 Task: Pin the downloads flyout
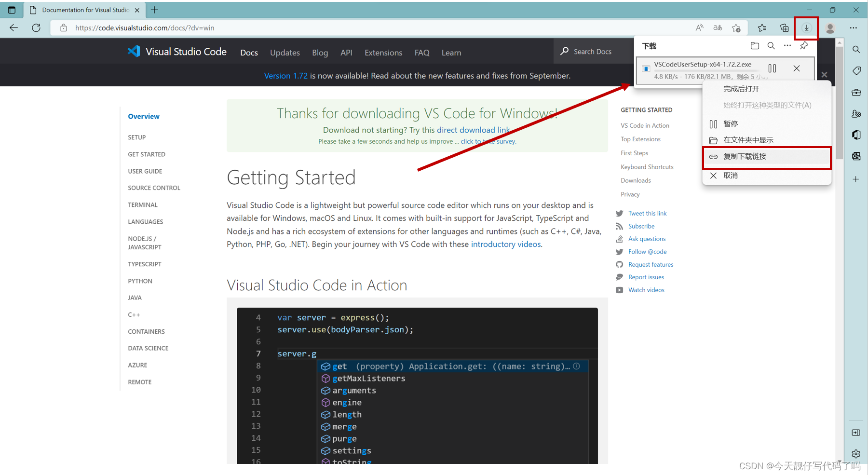click(804, 46)
